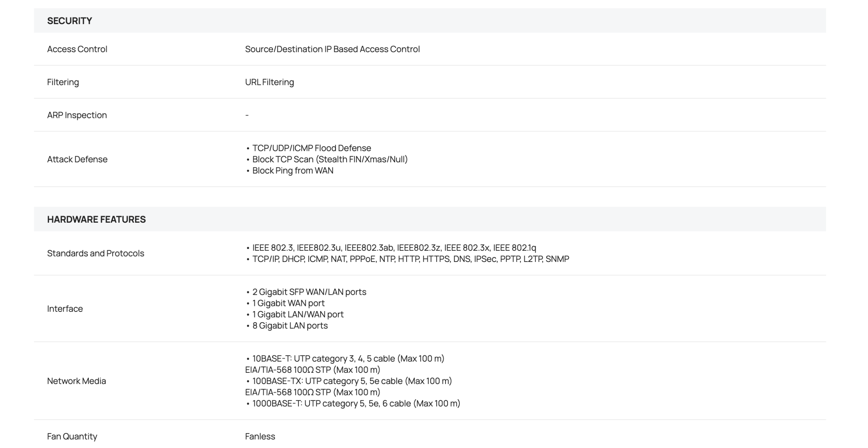This screenshot has height=448, width=868.
Task: Click the SECURITY section header
Action: point(70,21)
